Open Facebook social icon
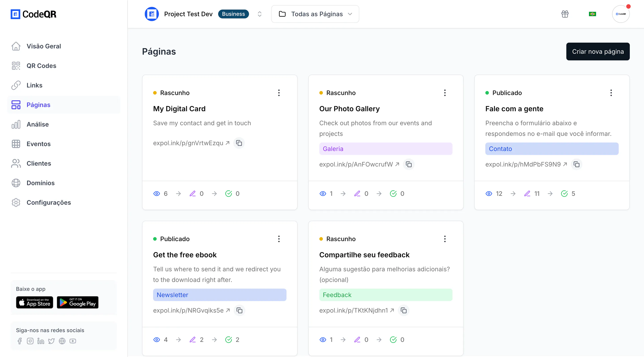This screenshot has height=357, width=644. (x=20, y=341)
